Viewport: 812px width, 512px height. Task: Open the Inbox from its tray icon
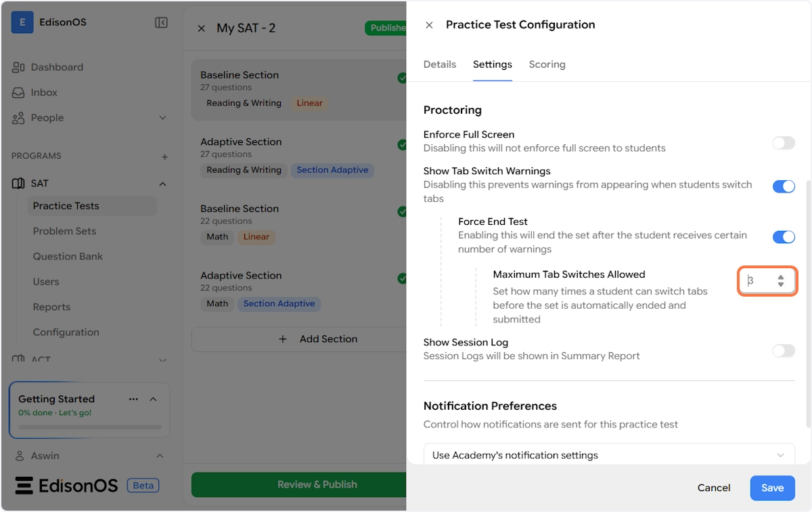[x=18, y=92]
